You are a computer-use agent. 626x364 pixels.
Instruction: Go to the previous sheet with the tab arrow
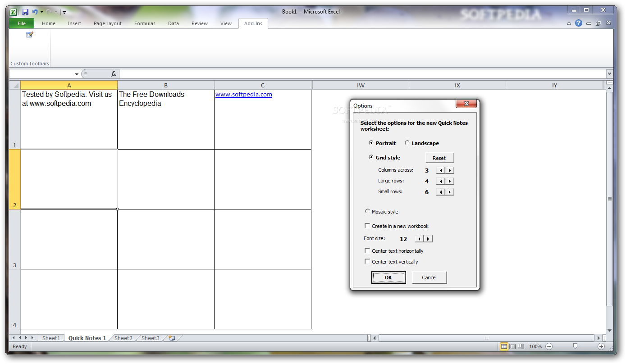coord(20,338)
